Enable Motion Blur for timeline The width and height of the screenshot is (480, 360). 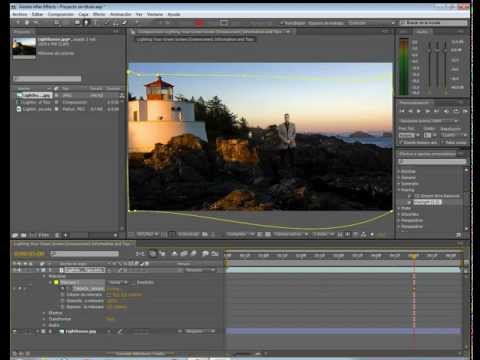pyautogui.click(x=193, y=254)
